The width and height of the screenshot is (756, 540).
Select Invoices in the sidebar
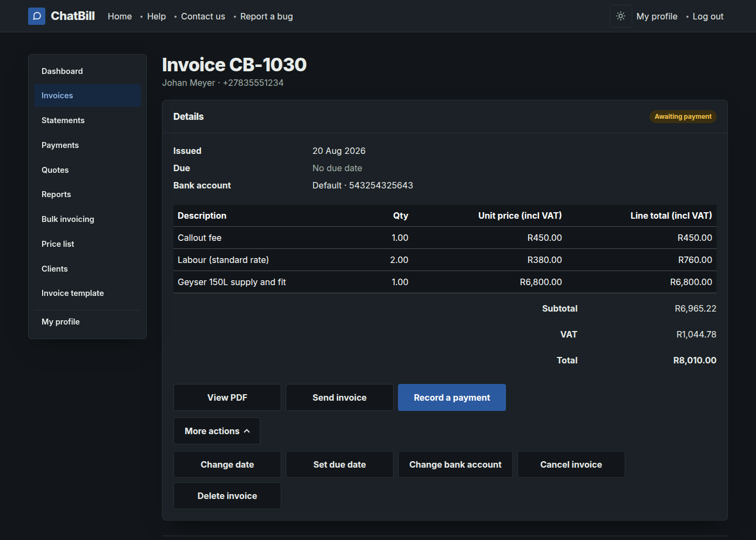click(x=87, y=96)
